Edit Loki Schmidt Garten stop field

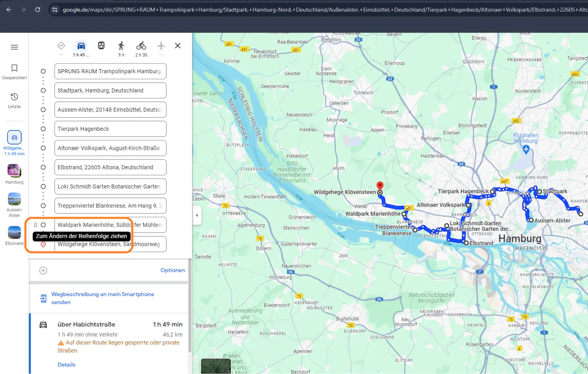[x=110, y=186]
